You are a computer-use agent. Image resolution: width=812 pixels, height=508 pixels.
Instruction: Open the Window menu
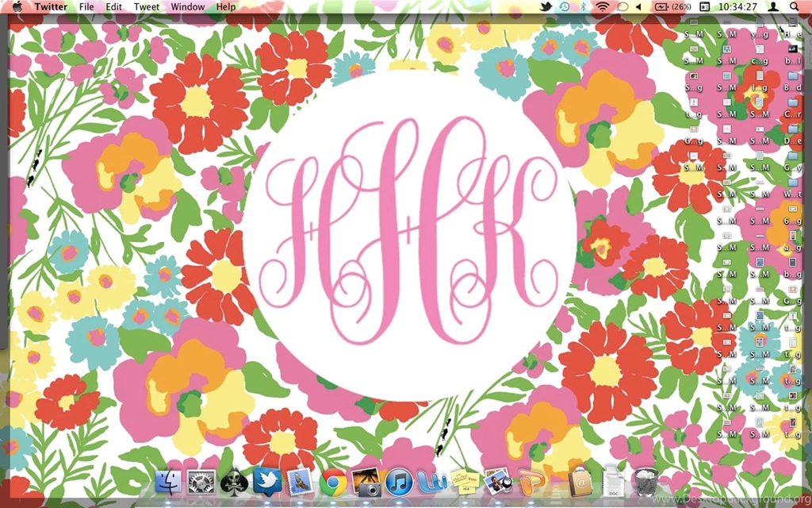188,7
